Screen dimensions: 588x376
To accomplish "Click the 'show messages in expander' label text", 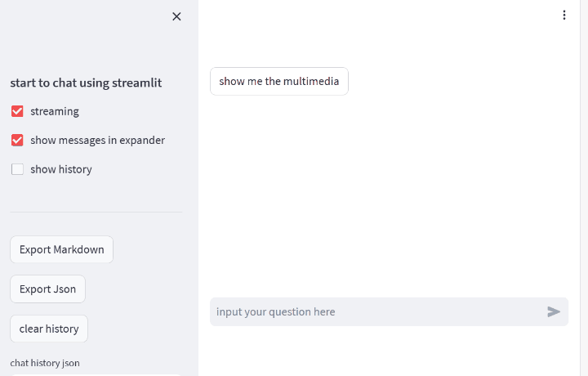I will 97,141.
